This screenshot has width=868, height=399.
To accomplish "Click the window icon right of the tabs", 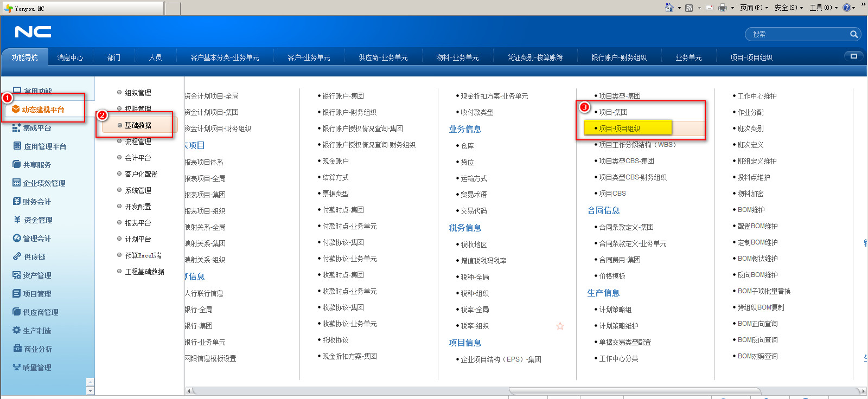I will 853,56.
